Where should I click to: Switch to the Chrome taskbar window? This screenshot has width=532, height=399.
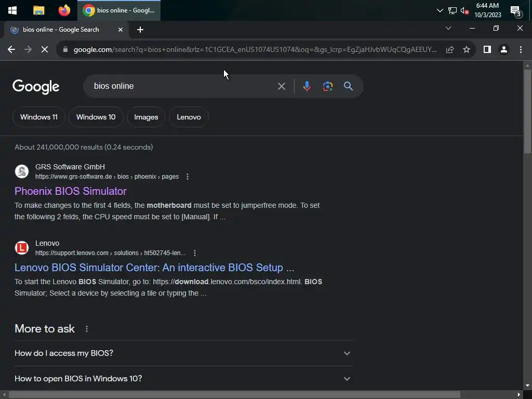119,10
